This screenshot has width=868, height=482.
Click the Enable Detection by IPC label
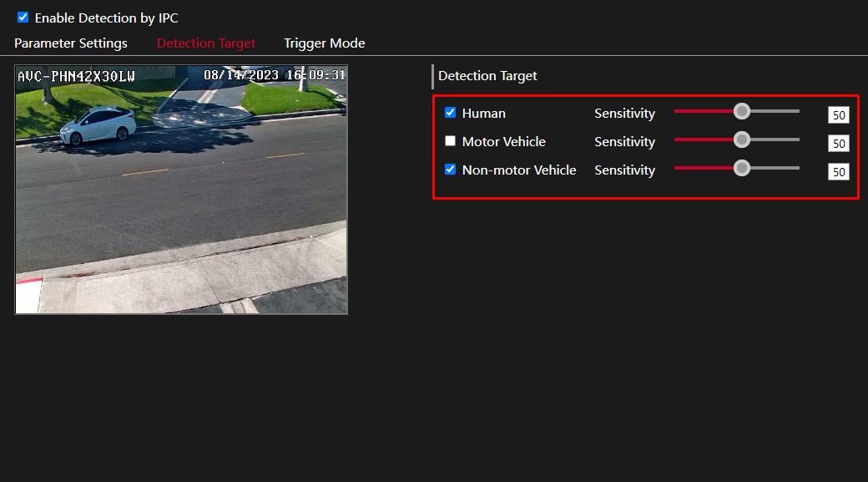pos(106,18)
